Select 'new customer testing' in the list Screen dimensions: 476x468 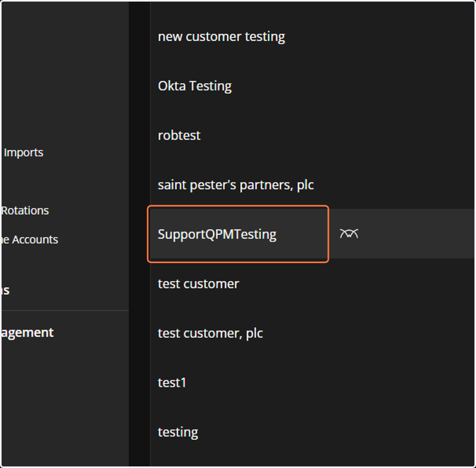click(313, 36)
